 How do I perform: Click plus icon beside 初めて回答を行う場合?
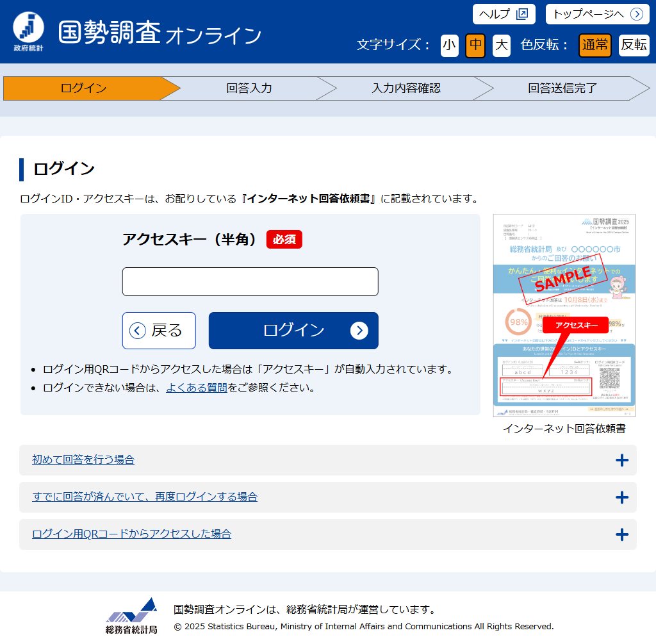click(x=621, y=460)
